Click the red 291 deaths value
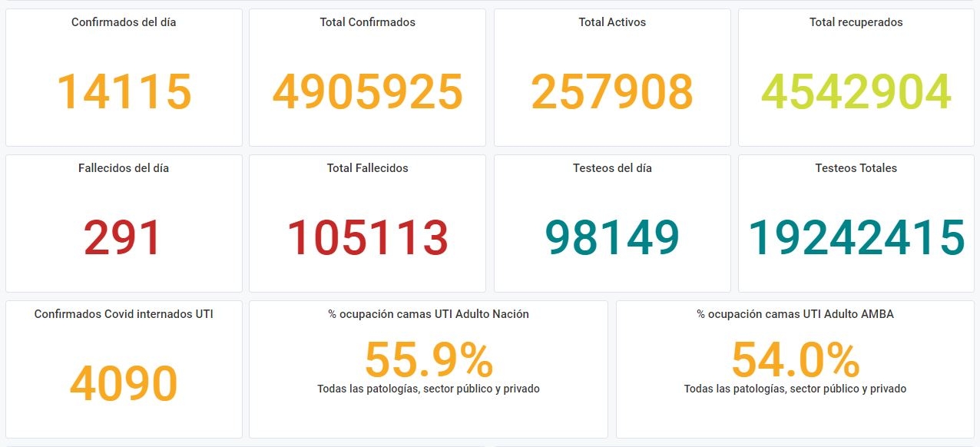 point(124,237)
